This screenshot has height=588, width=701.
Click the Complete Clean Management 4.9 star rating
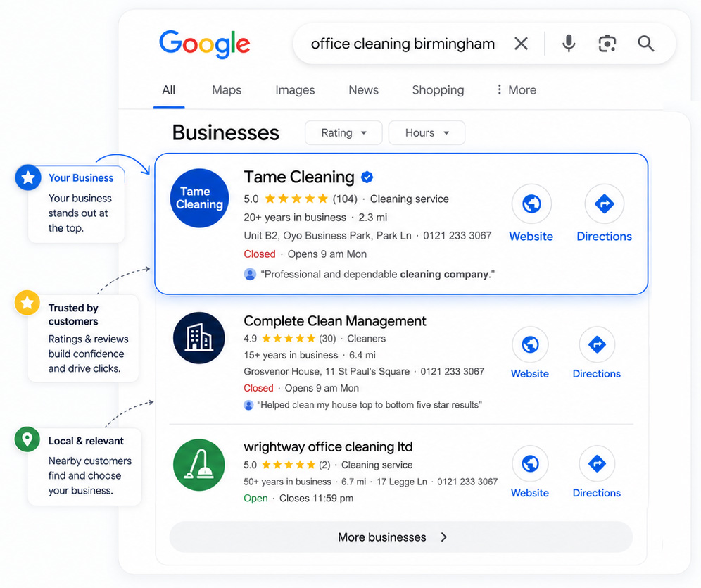pos(289,339)
